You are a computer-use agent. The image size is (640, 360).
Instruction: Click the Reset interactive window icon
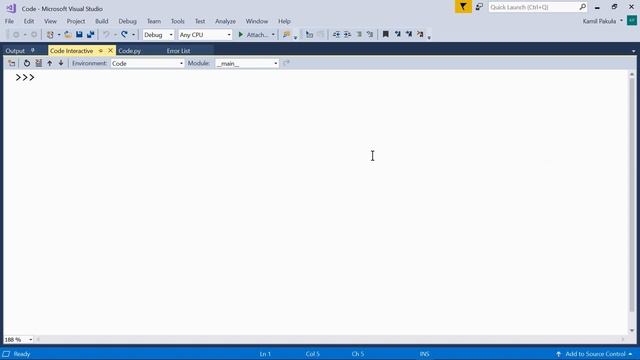coord(27,63)
